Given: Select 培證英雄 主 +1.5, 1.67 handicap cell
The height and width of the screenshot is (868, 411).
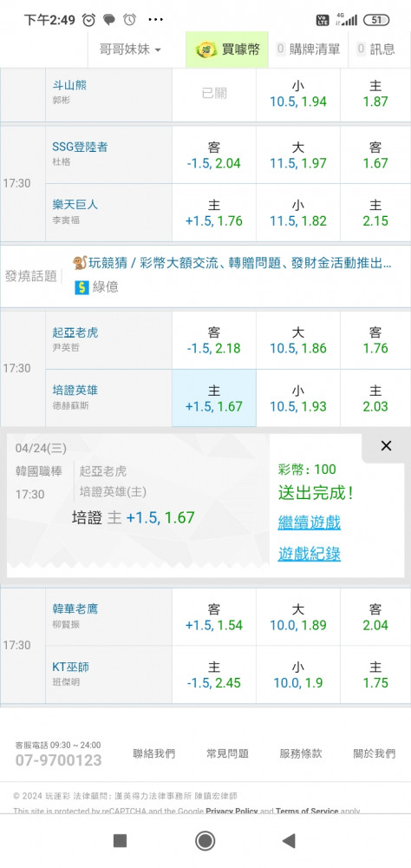Looking at the screenshot, I should click(x=214, y=398).
